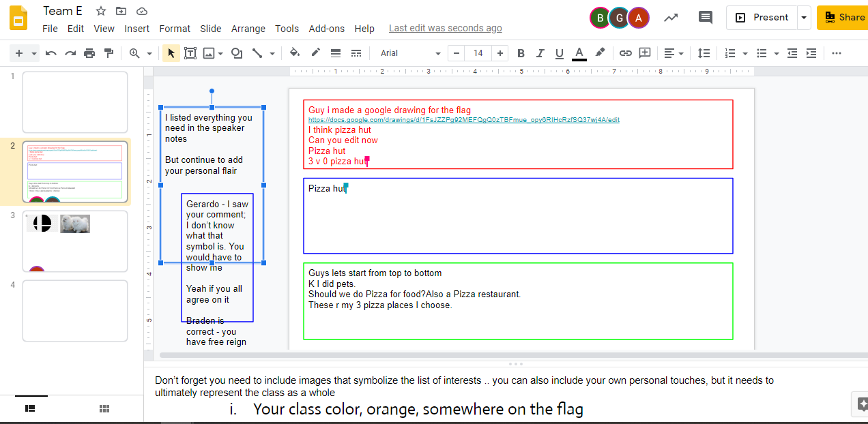Switch to grid view
Image resolution: width=868 pixels, height=424 pixels.
104,408
